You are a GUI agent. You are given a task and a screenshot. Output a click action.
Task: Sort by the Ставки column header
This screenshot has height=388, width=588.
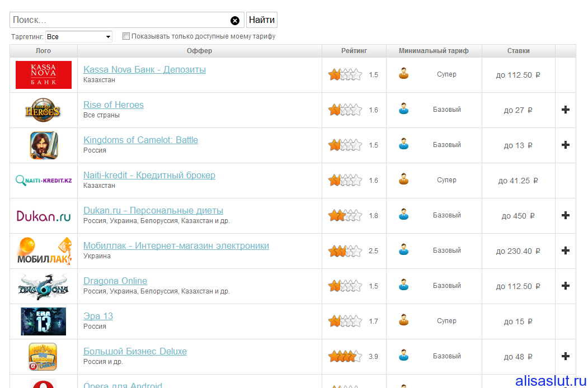pyautogui.click(x=518, y=51)
